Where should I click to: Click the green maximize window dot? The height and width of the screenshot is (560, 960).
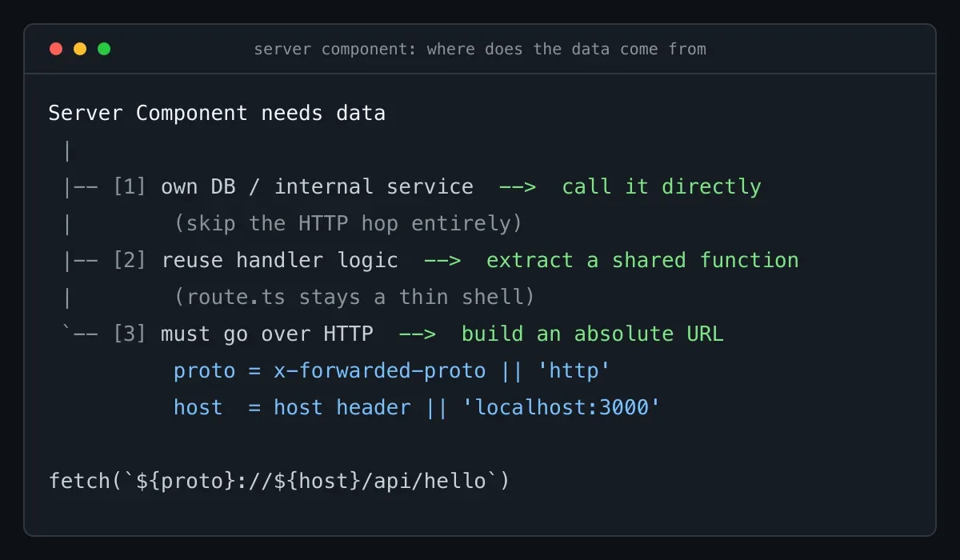[x=104, y=49]
